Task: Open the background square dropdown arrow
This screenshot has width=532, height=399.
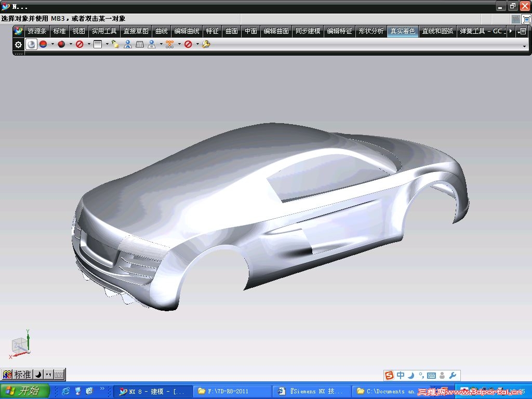Action: tap(107, 44)
